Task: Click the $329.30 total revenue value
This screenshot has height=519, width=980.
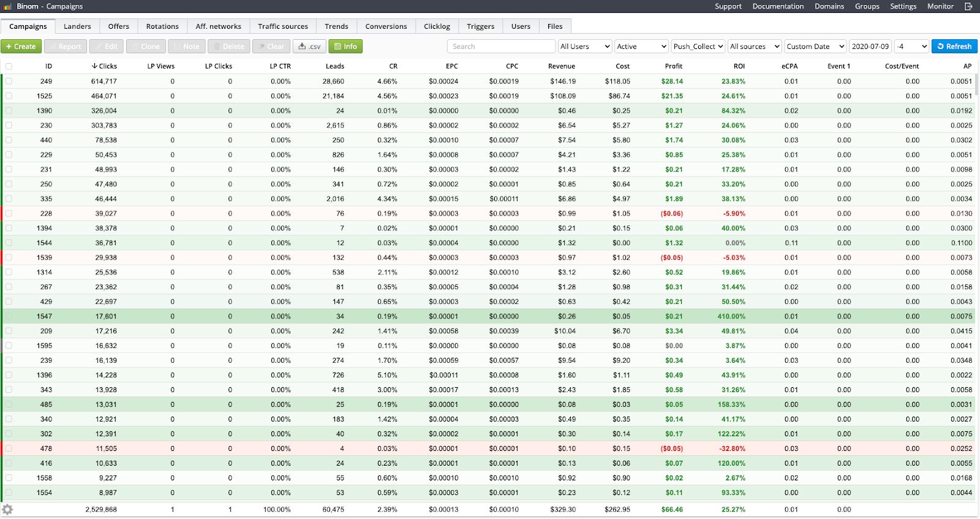Action: 563,509
